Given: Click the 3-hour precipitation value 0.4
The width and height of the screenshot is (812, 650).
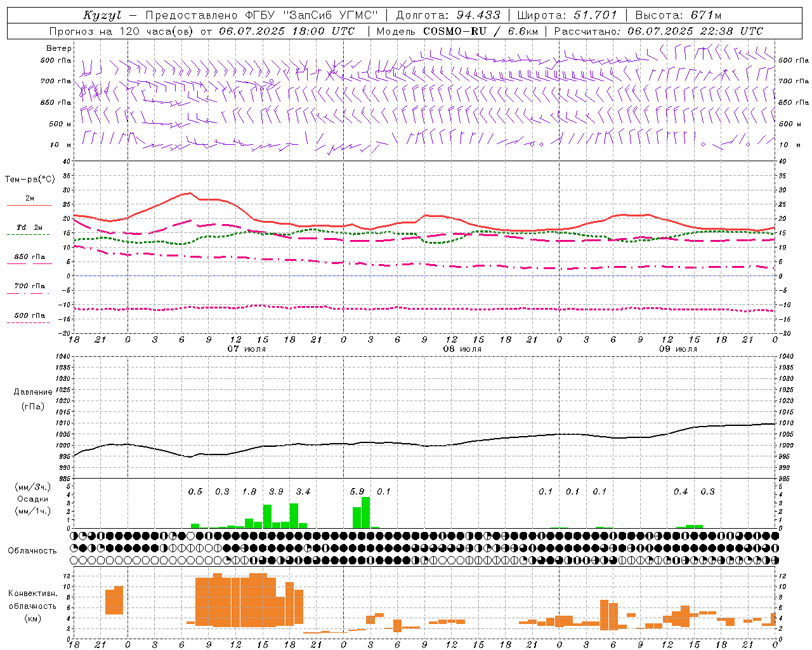Looking at the screenshot, I should point(681,491).
